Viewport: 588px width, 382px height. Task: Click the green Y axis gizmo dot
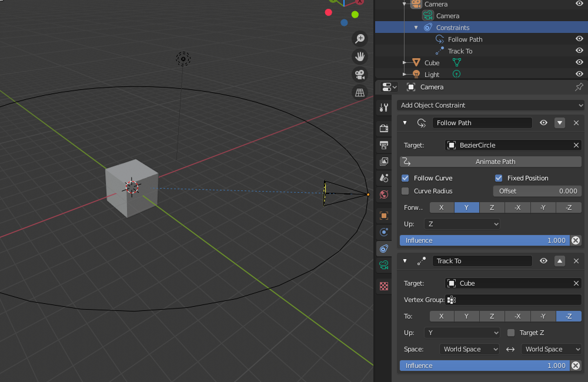click(355, 15)
